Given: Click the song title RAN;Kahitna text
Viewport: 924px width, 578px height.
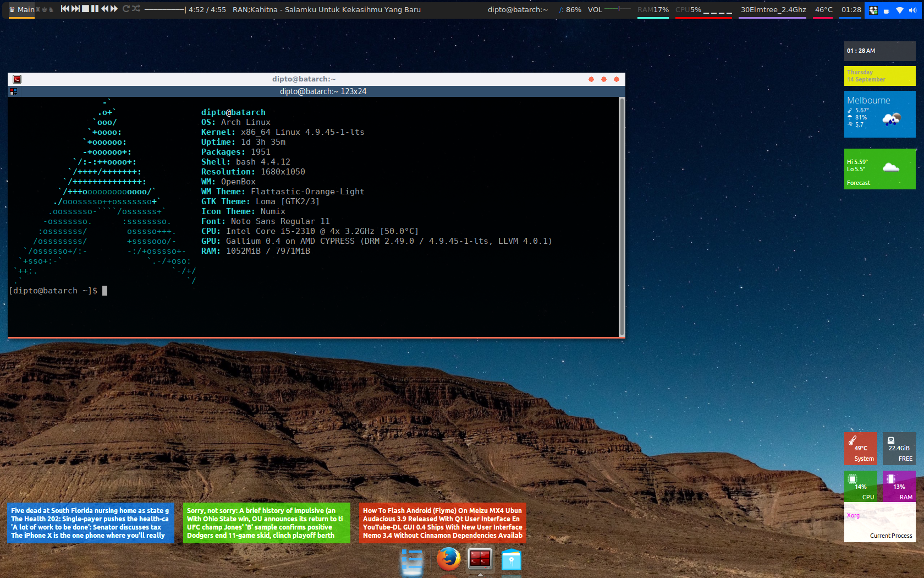Looking at the screenshot, I should point(327,9).
